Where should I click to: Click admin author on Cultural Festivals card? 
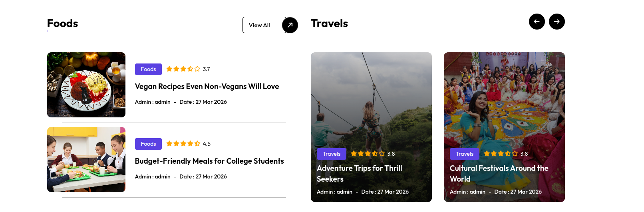(477, 192)
